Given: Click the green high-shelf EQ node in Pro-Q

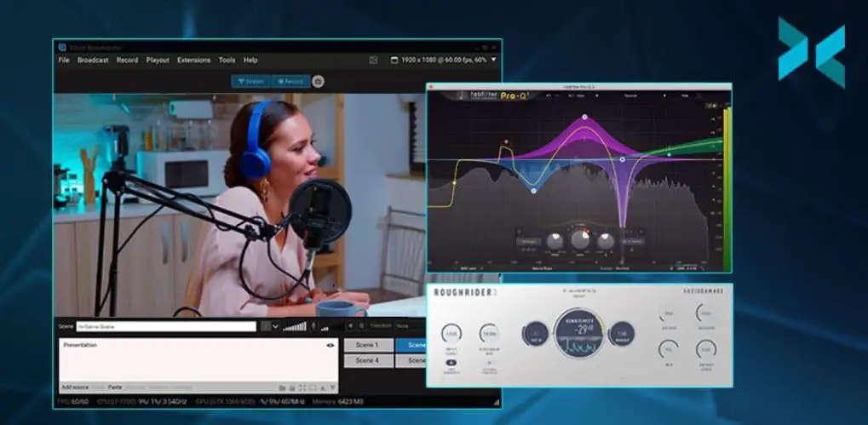Looking at the screenshot, I should tap(670, 154).
